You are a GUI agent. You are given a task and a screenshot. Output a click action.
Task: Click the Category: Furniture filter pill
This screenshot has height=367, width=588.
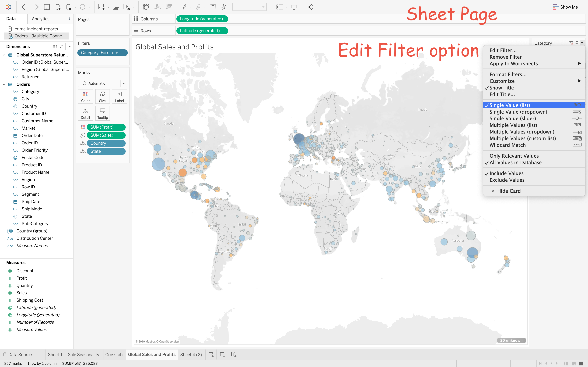click(x=102, y=53)
